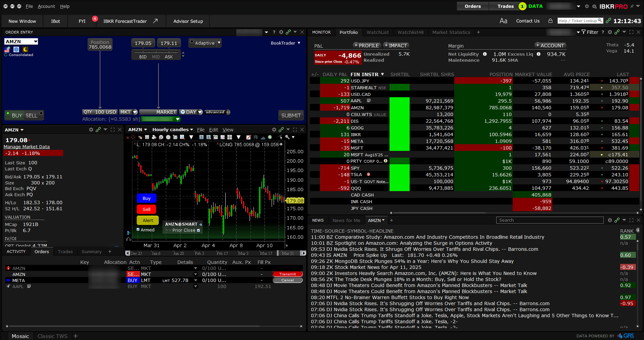Uncheck the Prior Close checkbox

(199, 230)
